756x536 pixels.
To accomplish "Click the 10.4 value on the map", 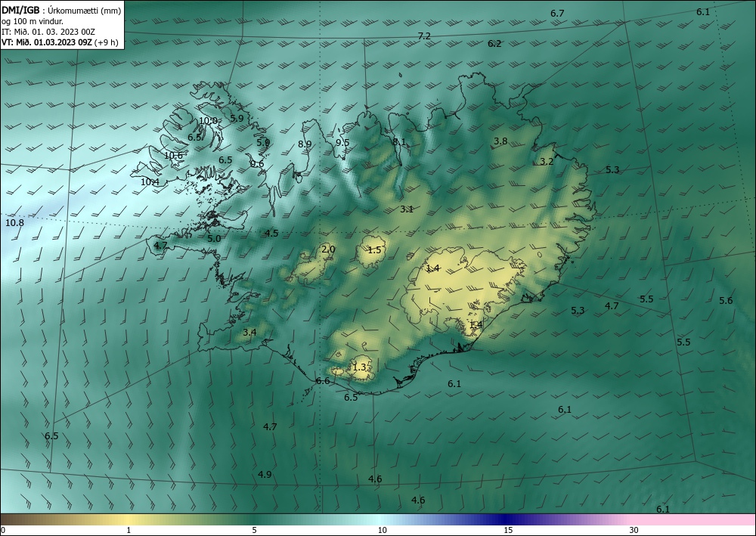I will (x=150, y=182).
